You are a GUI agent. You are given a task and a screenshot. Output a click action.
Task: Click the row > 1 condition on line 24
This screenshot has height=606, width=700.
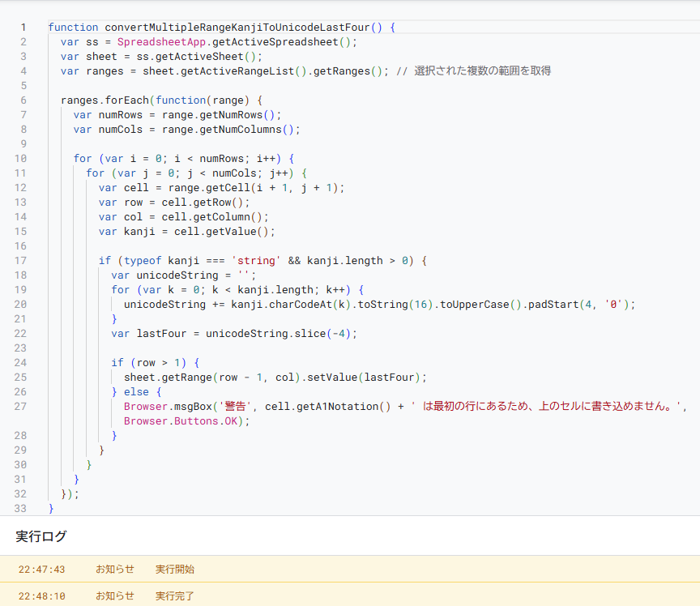pyautogui.click(x=159, y=363)
